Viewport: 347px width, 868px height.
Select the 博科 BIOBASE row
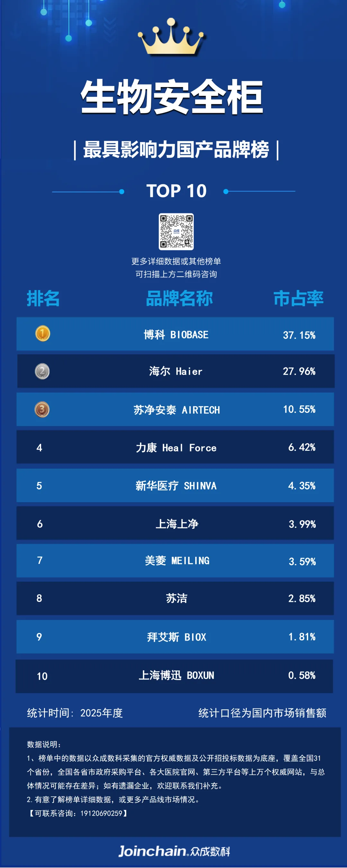(175, 334)
